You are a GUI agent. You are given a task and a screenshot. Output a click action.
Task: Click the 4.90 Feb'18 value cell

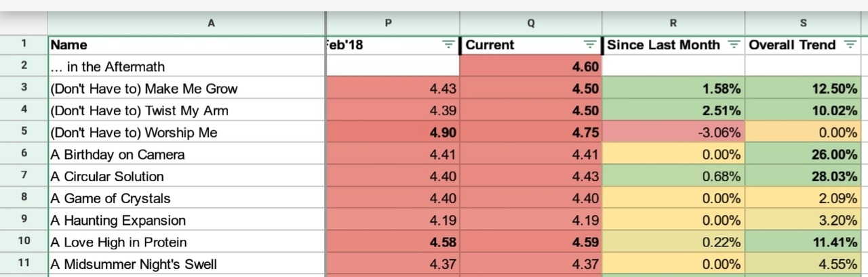[x=393, y=132]
